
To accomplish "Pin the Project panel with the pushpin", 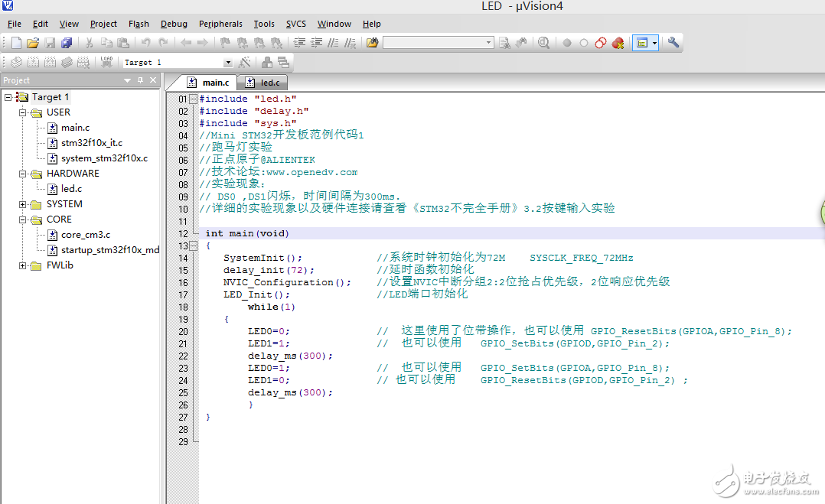I will click(x=140, y=80).
